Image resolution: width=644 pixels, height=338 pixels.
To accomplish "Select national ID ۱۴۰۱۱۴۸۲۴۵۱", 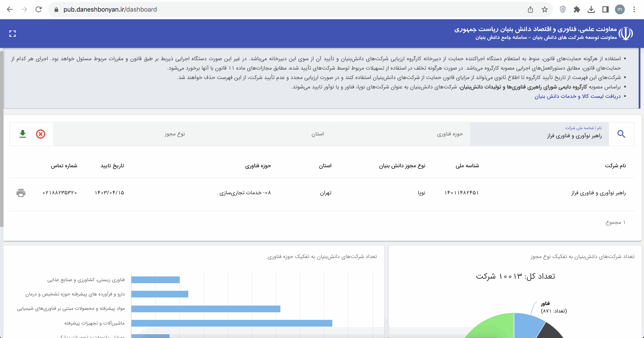I will 462,193.
